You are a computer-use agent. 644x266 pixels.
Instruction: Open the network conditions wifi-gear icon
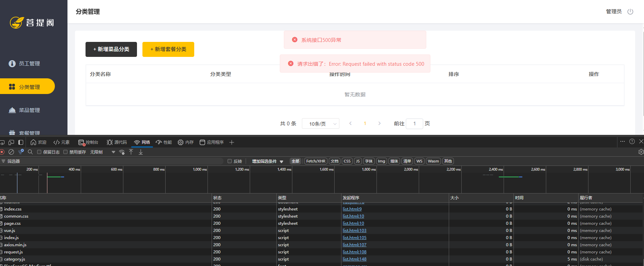click(122, 152)
